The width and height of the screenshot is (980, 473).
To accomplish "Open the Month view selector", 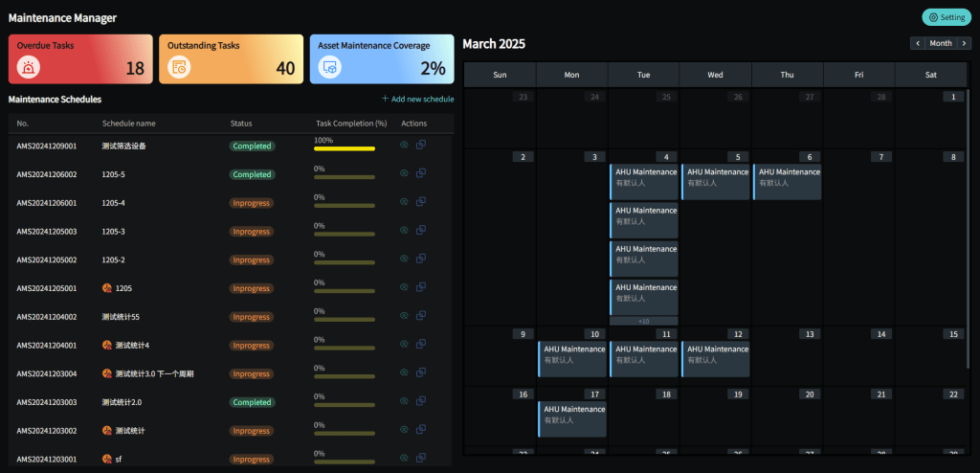I will coord(941,43).
